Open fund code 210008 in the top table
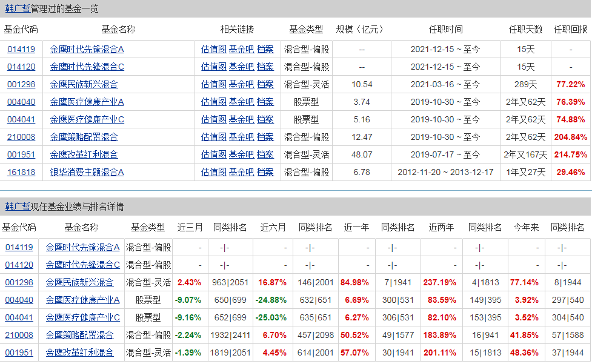Image resolution: width=592 pixels, height=364 pixels. click(x=21, y=137)
